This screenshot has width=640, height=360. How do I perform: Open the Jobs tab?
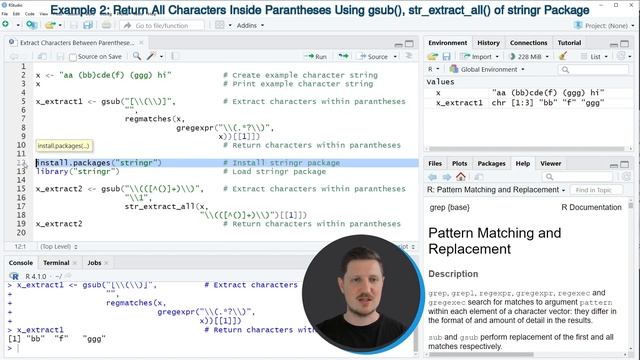point(94,263)
